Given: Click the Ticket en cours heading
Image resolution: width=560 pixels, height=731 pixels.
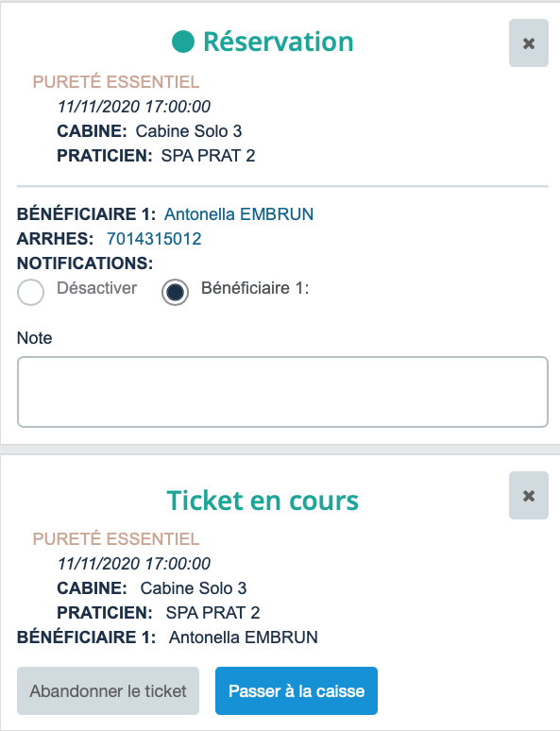Looking at the screenshot, I should 263,501.
